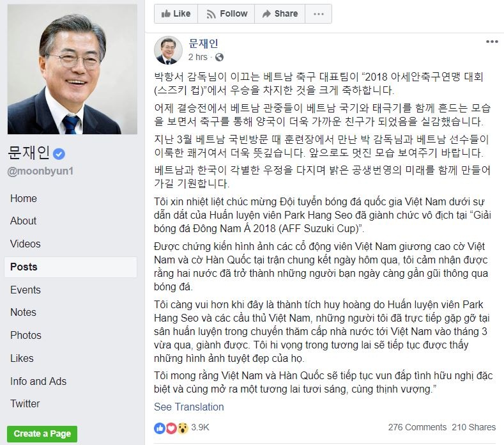Go to the Home section
Viewport: 504px width, 445px height.
coord(24,198)
